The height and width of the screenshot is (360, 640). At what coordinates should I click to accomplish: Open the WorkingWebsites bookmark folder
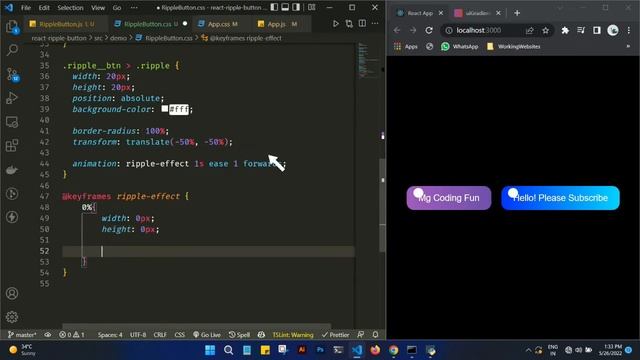[513, 47]
